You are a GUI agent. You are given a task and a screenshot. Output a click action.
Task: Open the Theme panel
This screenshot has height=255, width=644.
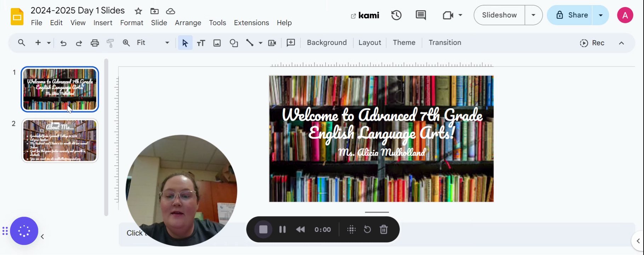pos(404,42)
